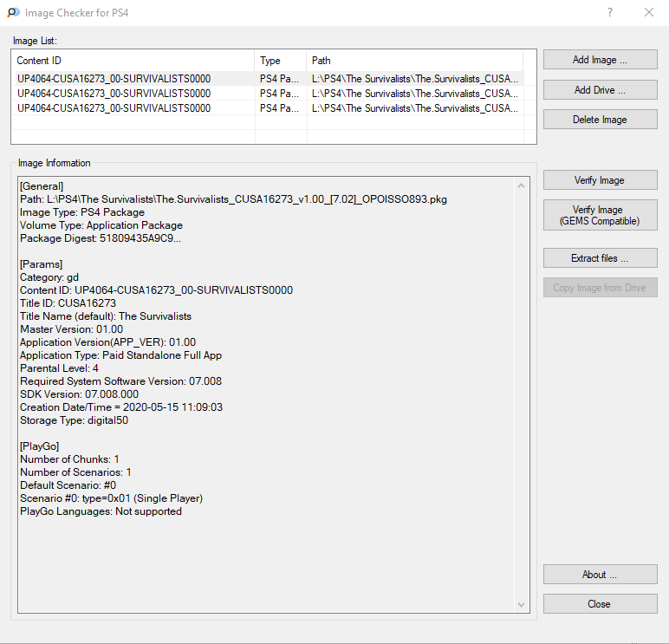Click 'Volume Type: Application Package' line
The width and height of the screenshot is (669, 644).
(101, 224)
